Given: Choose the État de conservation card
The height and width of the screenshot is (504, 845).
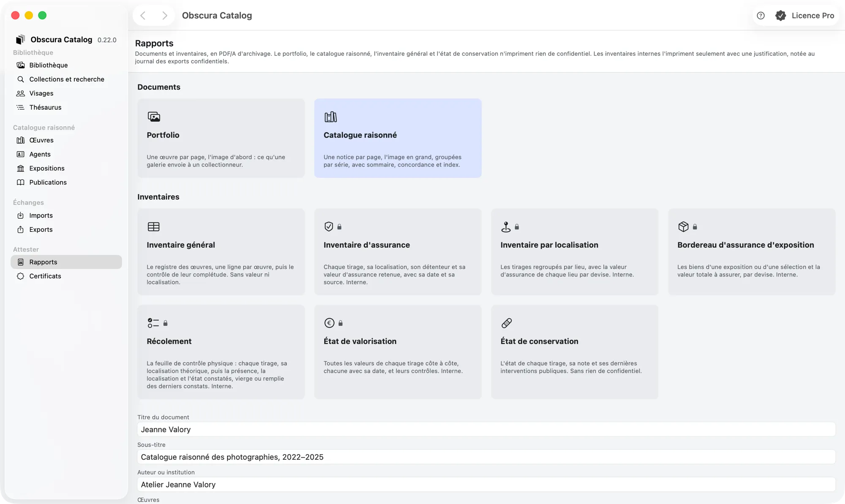Looking at the screenshot, I should pos(575,352).
